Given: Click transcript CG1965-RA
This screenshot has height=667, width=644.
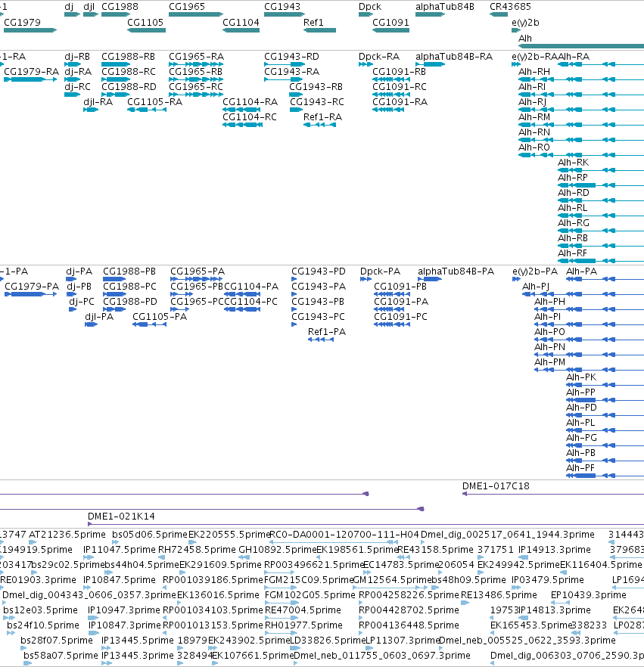Looking at the screenshot, I should click(196, 64).
